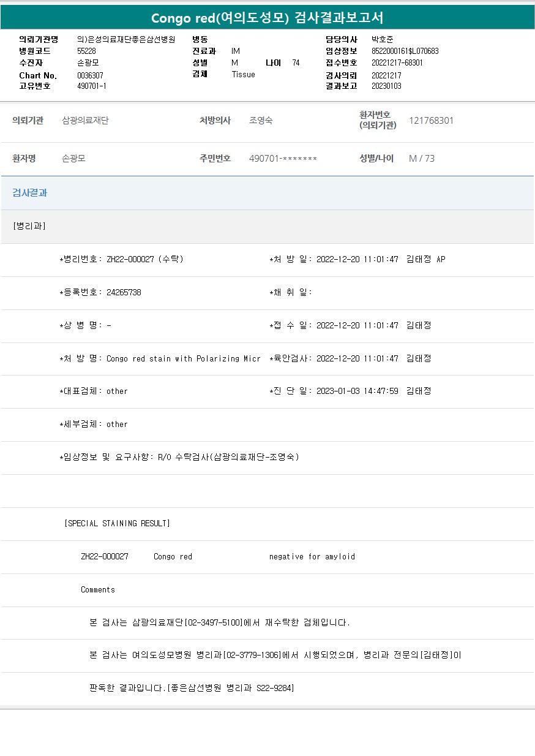
Task: Click unique number '490701-1'
Action: 92,86
